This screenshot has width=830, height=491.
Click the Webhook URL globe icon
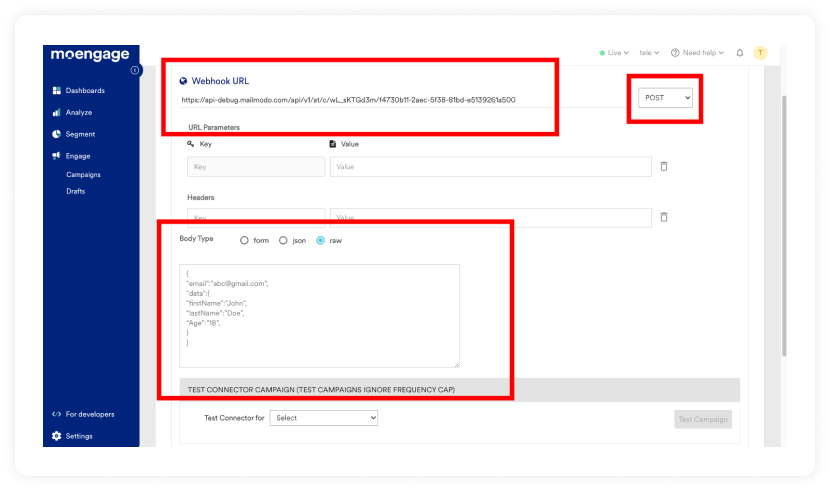pyautogui.click(x=183, y=81)
